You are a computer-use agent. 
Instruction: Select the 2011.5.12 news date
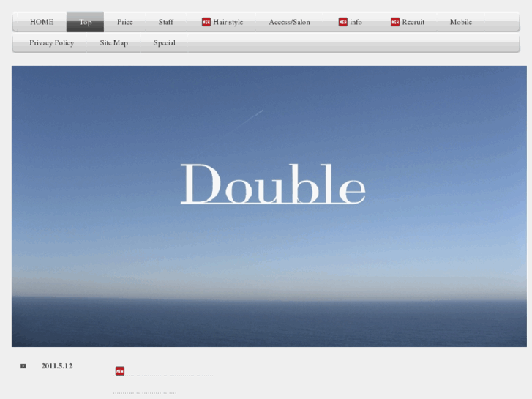[57, 366]
